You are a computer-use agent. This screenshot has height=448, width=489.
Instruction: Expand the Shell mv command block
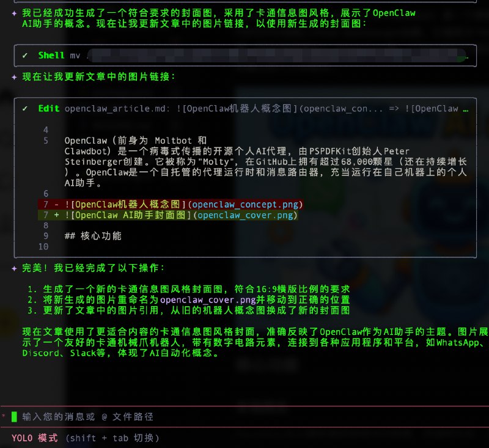pos(244,56)
